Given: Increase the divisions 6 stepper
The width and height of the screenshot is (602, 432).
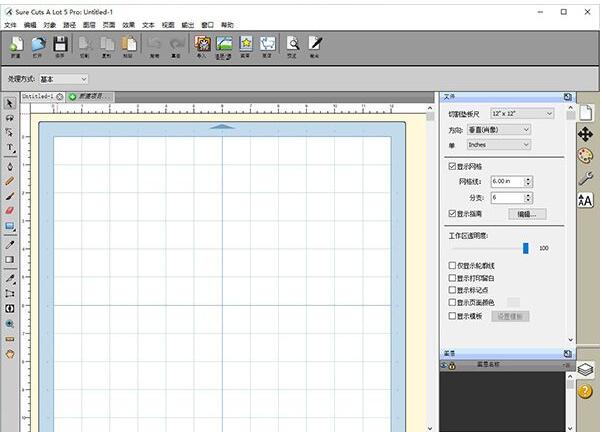Looking at the screenshot, I should click(x=528, y=195).
